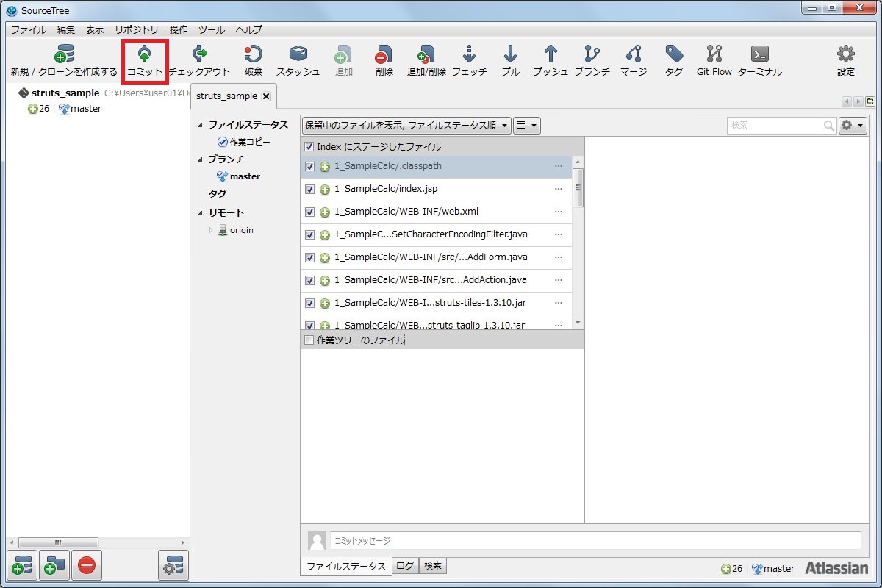Toggle the Index にステージしたファイル checkbox

point(309,147)
